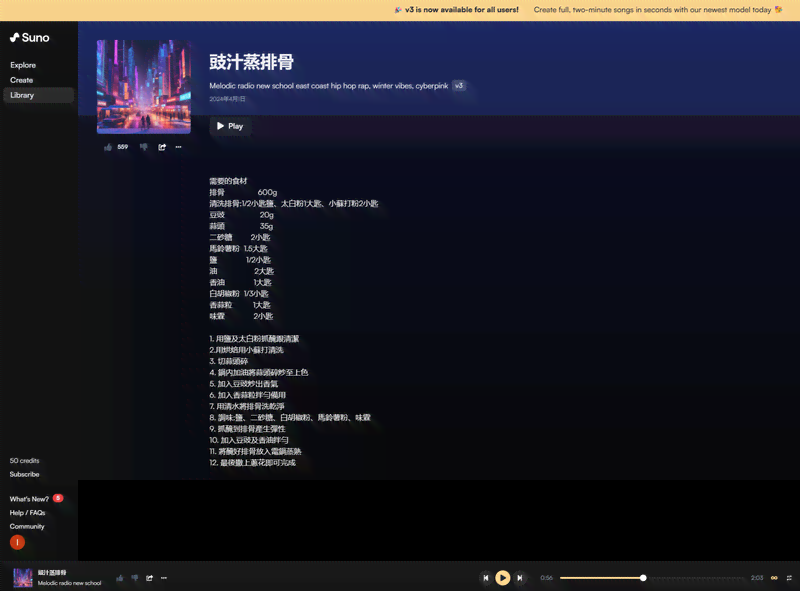This screenshot has height=591, width=800.
Task: Open the Subscribe link
Action: (x=24, y=474)
